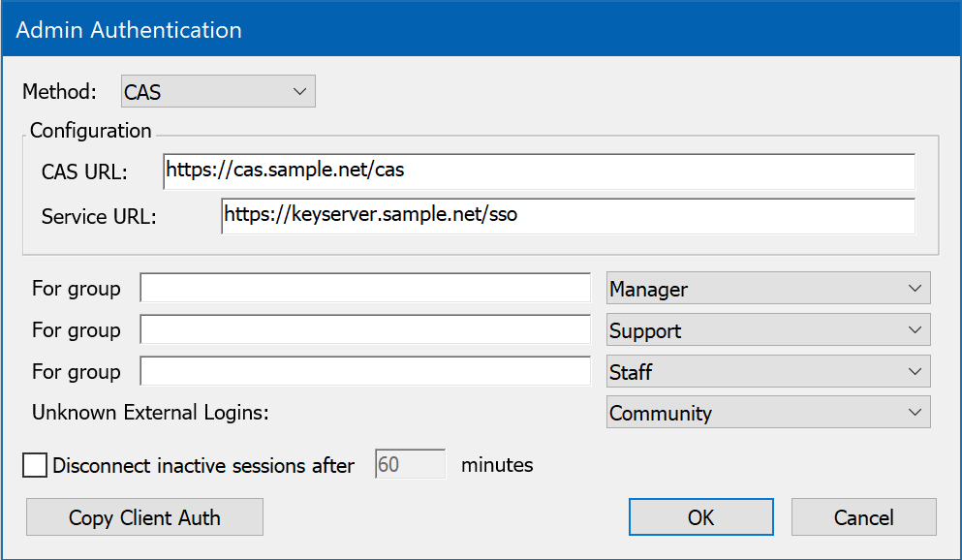Click the Service URL label text
The height and width of the screenshot is (560, 962).
[99, 217]
